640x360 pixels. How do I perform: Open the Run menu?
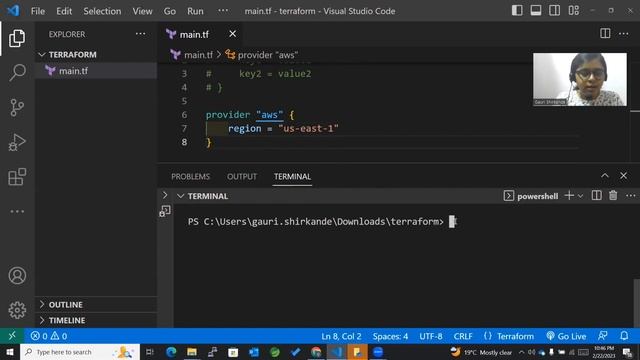pyautogui.click(x=195, y=11)
